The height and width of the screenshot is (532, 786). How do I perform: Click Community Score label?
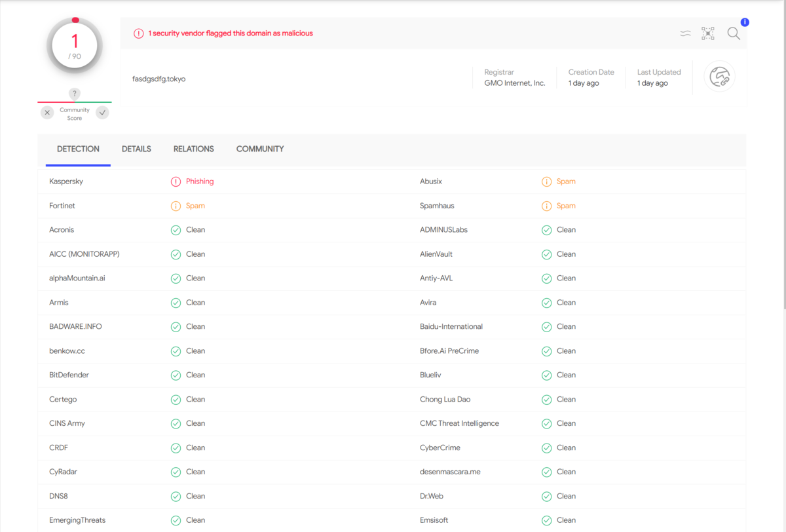tap(75, 114)
